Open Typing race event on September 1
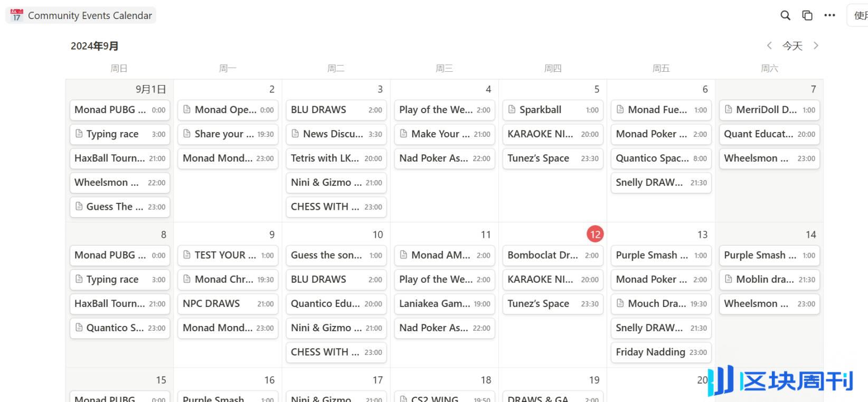The width and height of the screenshot is (868, 402). pos(120,134)
